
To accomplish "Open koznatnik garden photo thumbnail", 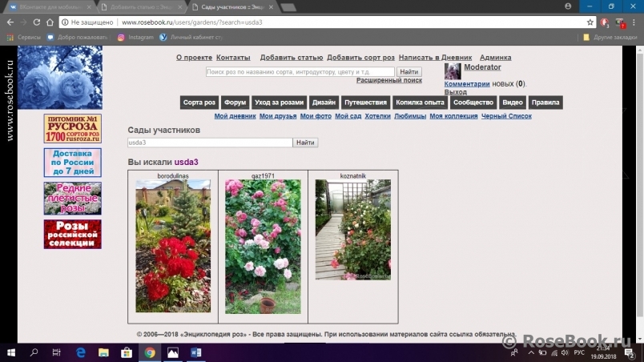I will [x=352, y=230].
